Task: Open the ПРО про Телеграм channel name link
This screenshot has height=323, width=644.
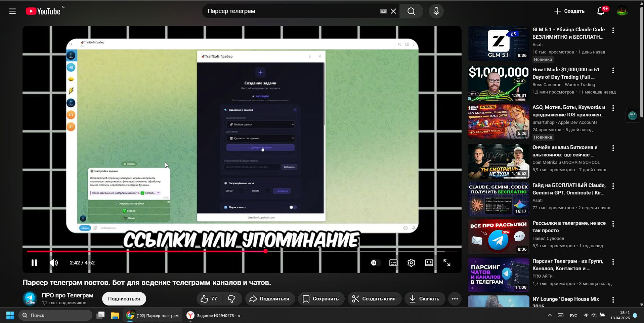Action: tap(68, 295)
